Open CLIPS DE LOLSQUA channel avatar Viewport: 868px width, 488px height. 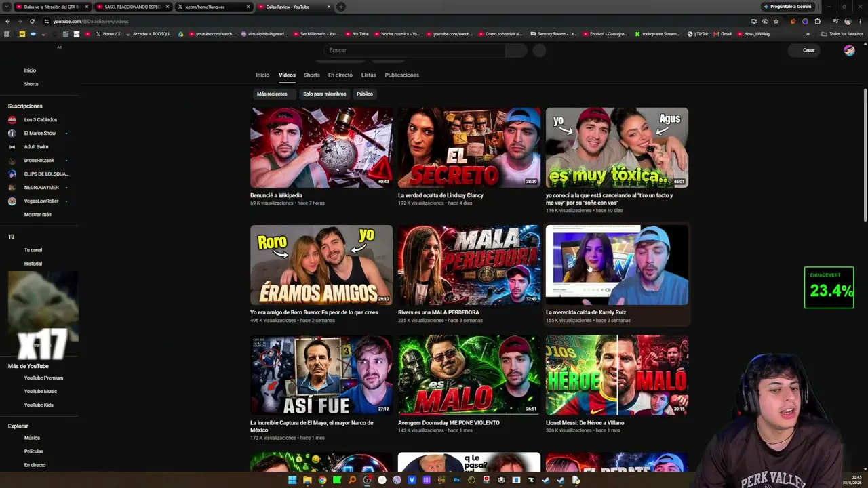(12, 174)
